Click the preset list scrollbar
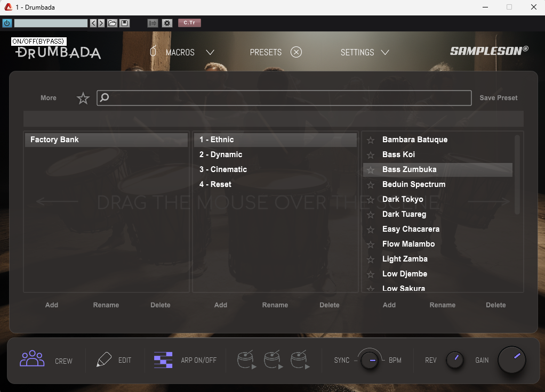 pos(517,175)
